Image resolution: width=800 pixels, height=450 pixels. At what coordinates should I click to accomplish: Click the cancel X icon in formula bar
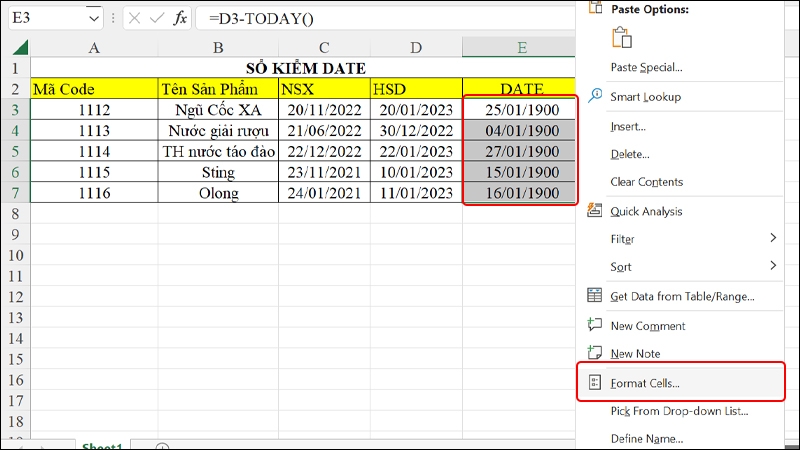(134, 18)
